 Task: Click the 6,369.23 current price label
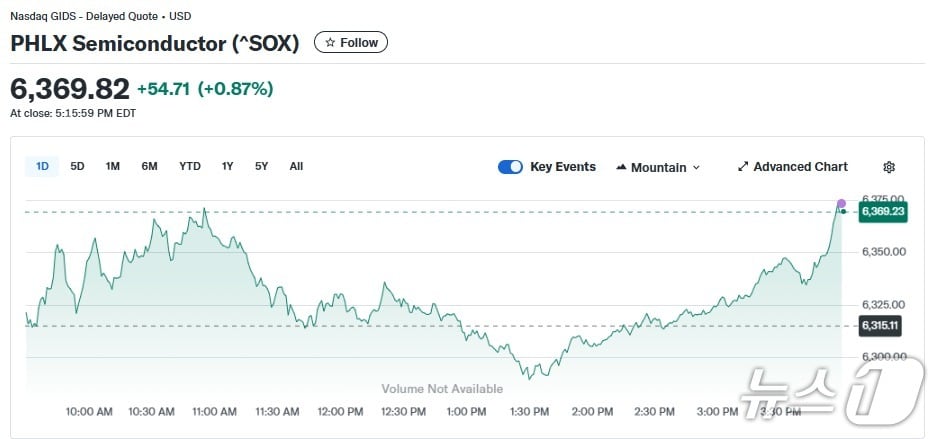883,211
